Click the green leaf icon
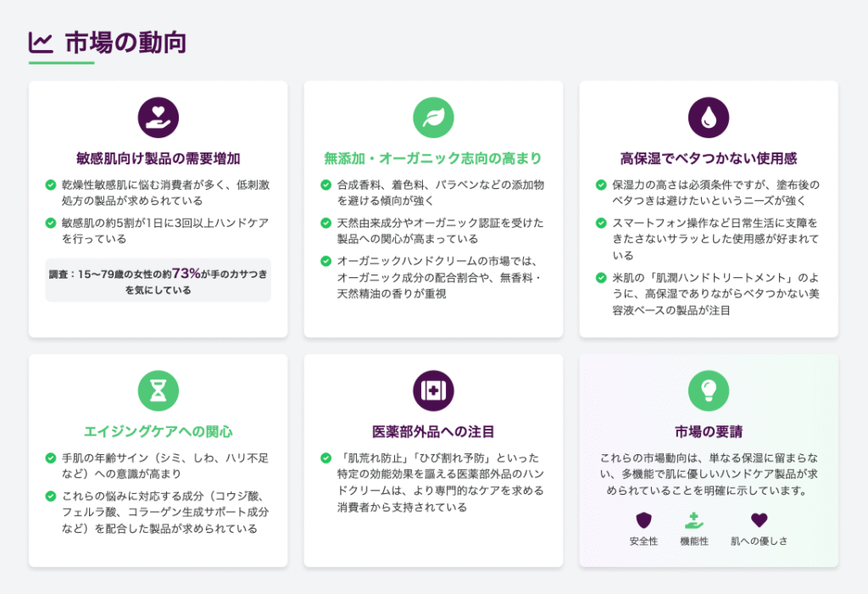This screenshot has height=594, width=868. point(433,118)
